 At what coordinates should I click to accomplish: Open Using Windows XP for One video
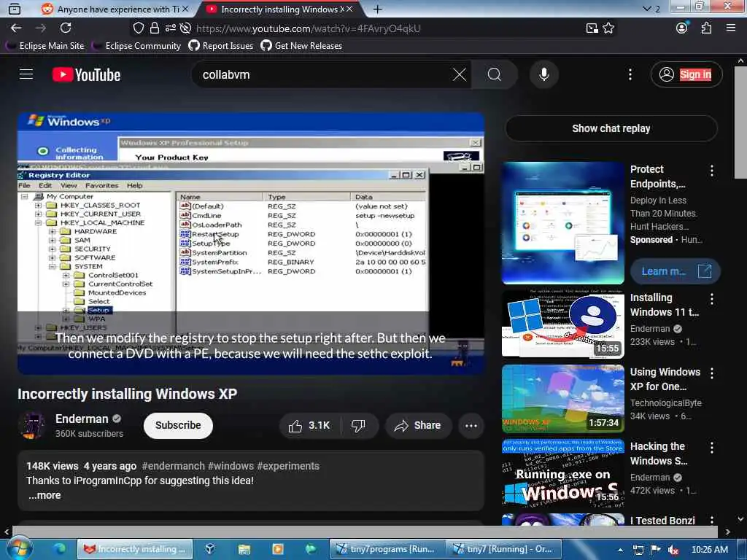(x=562, y=398)
